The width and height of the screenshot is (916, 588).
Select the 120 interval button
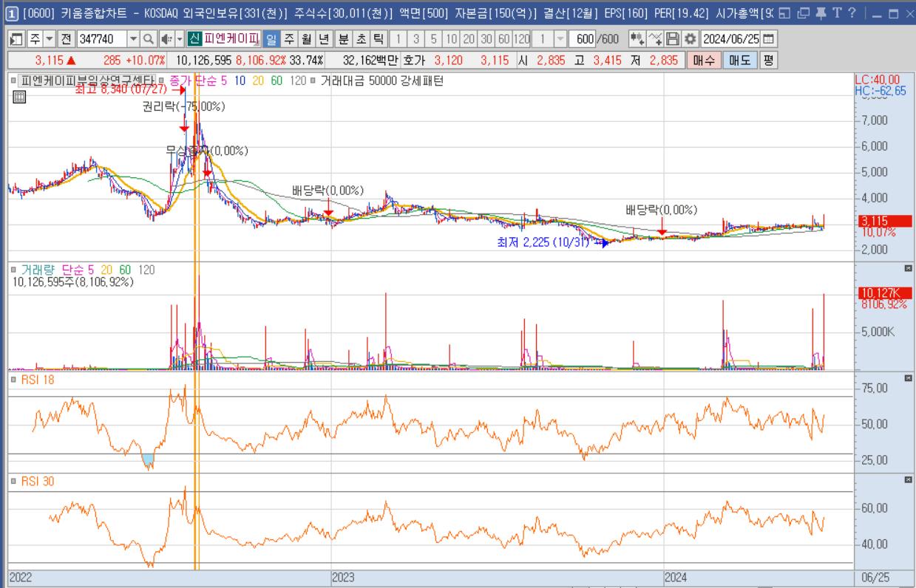(x=522, y=39)
